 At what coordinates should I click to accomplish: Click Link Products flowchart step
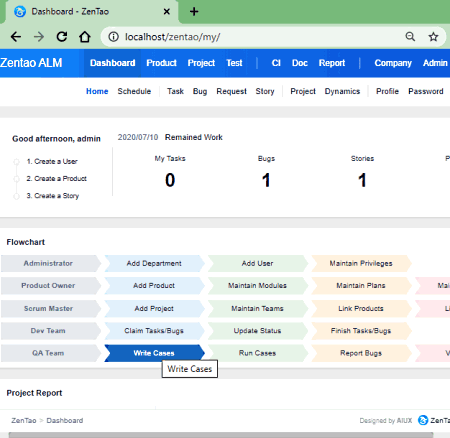[x=361, y=309]
